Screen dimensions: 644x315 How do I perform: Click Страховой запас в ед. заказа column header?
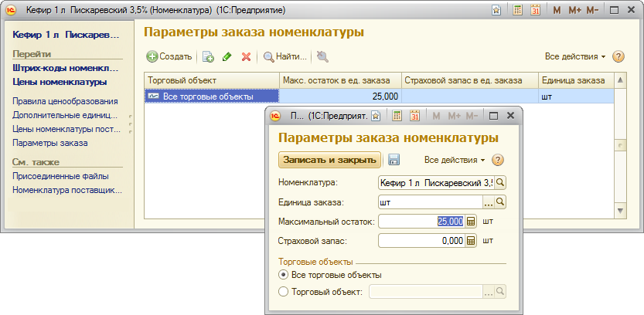[469, 80]
